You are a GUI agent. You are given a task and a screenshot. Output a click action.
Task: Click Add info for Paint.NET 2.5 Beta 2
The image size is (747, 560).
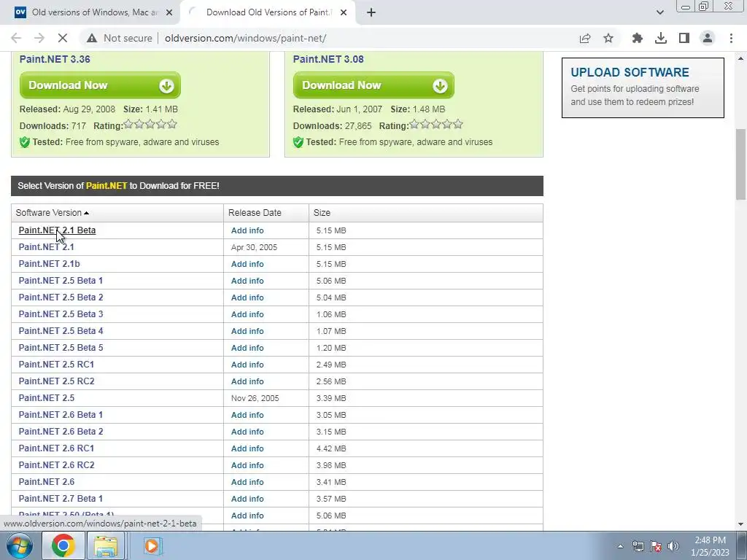[247, 297]
